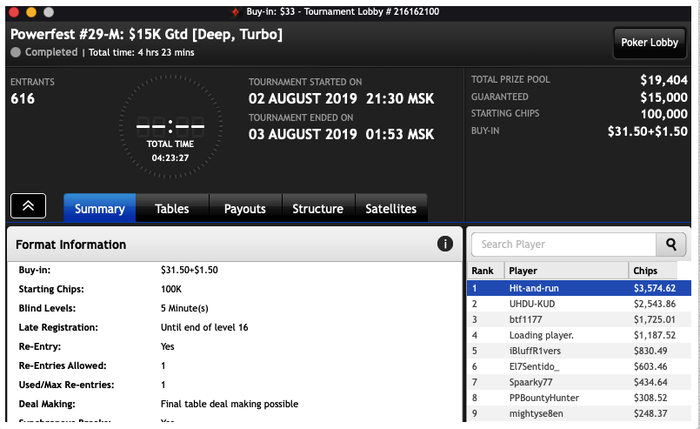Click the Total Prize Pool $19,404 value
Viewport: 700px width, 429px height.
pos(664,80)
